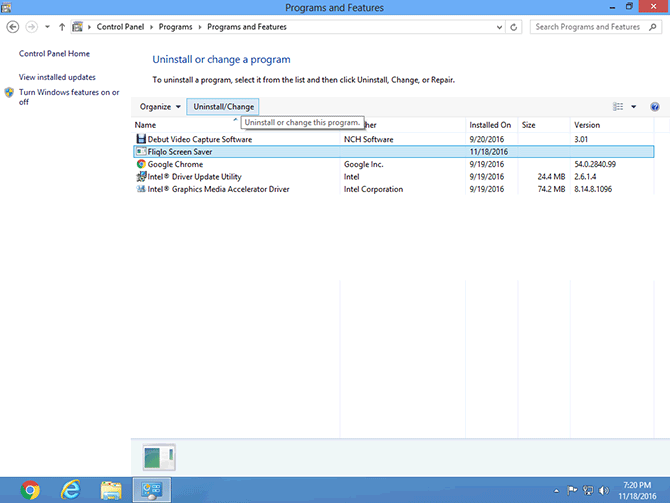Click the Debut Video Capture floppy icon

tap(141, 139)
